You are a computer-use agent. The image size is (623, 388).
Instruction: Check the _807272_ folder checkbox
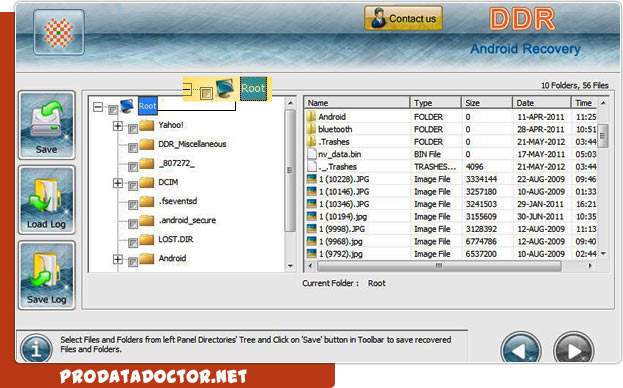coord(133,166)
